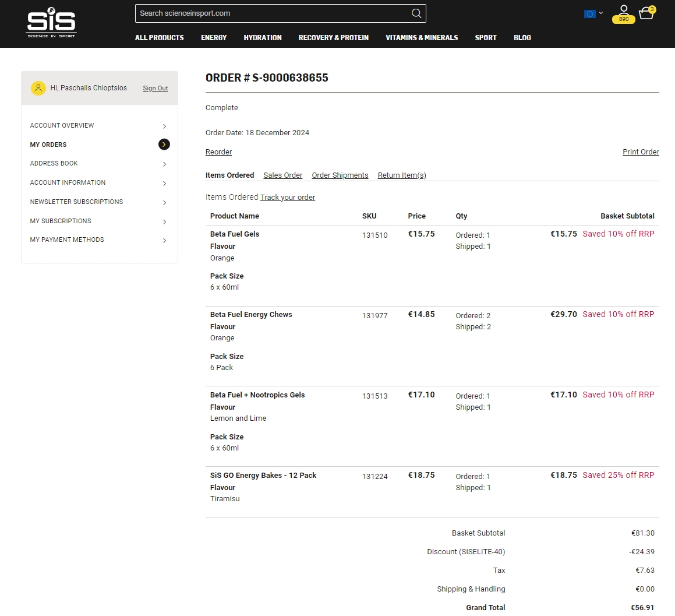Open the account profile icon
The image size is (675, 616).
coord(624,10)
